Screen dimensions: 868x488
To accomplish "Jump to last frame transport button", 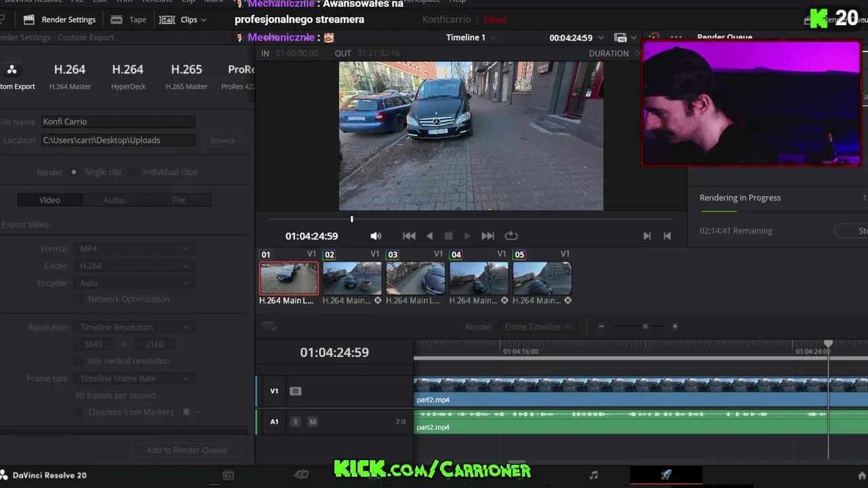I will tap(488, 236).
